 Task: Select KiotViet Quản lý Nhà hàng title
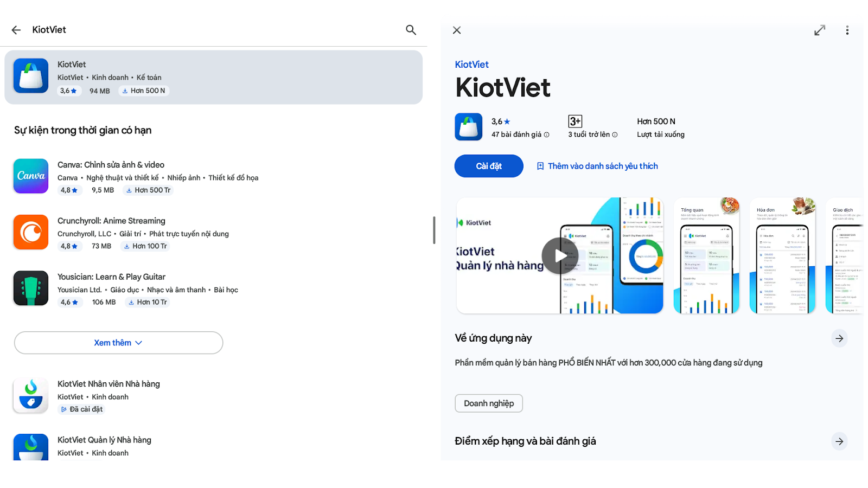(x=104, y=440)
